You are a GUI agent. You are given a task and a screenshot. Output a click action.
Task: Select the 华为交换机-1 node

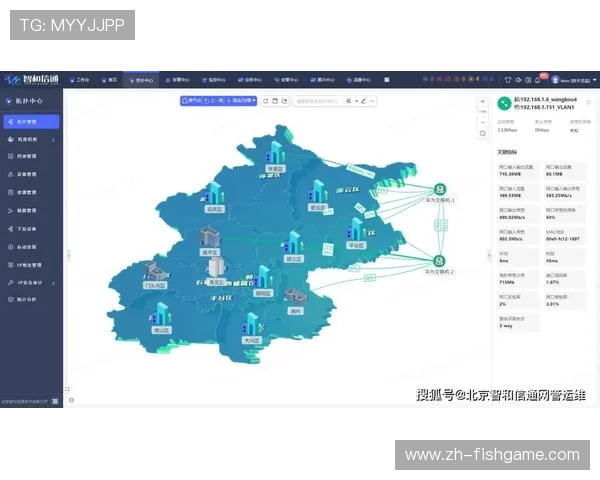[440, 189]
